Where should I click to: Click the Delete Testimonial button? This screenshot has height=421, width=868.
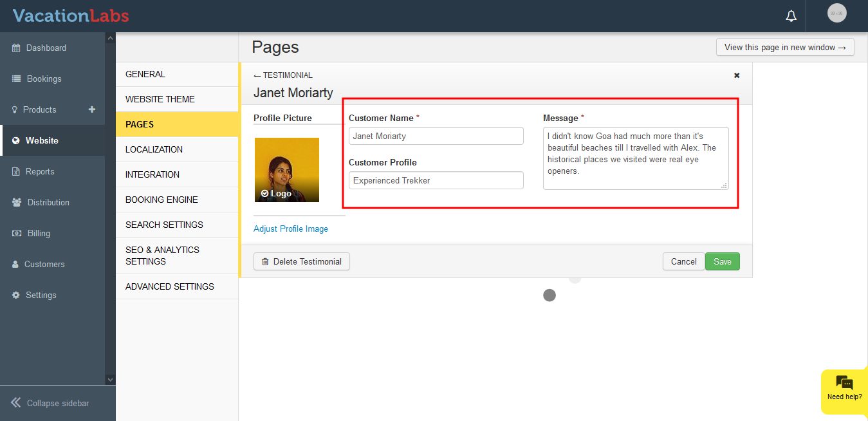[x=302, y=261]
